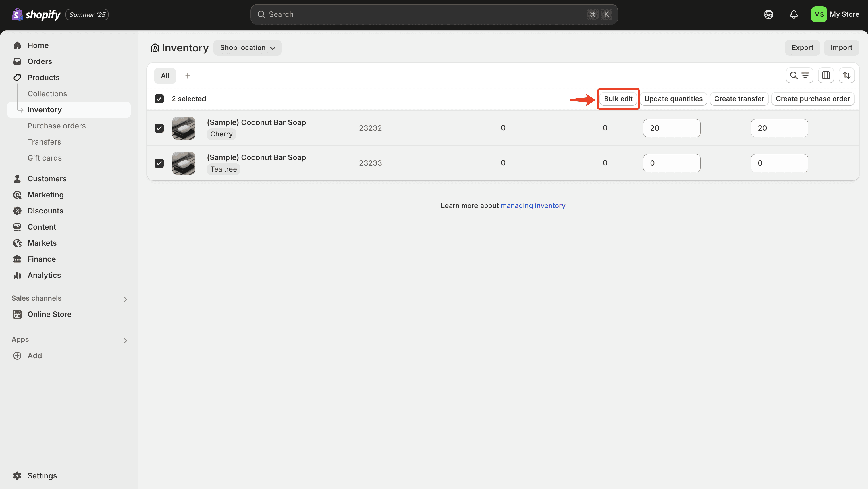This screenshot has width=868, height=489.
Task: Open Analytics from the sidebar
Action: [x=44, y=275]
